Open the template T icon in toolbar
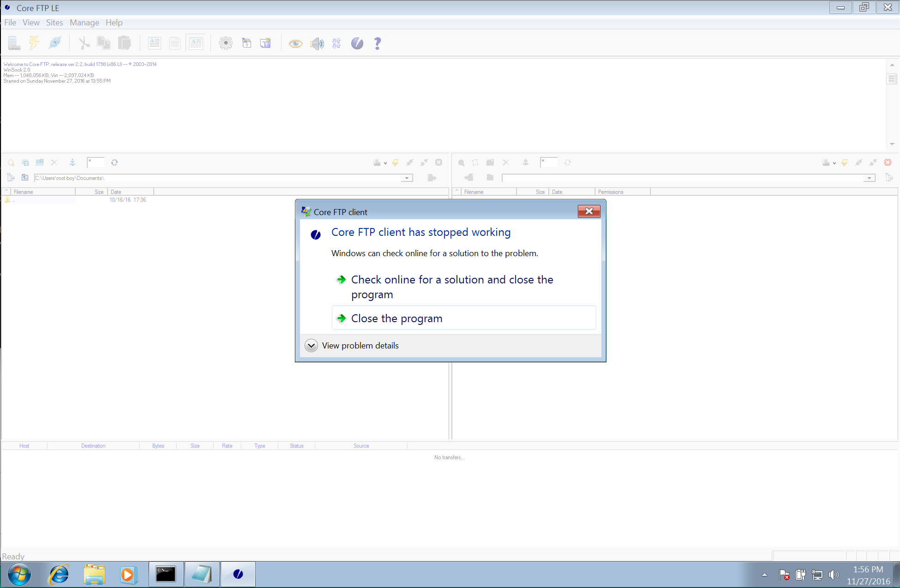The image size is (900, 588). click(x=266, y=43)
